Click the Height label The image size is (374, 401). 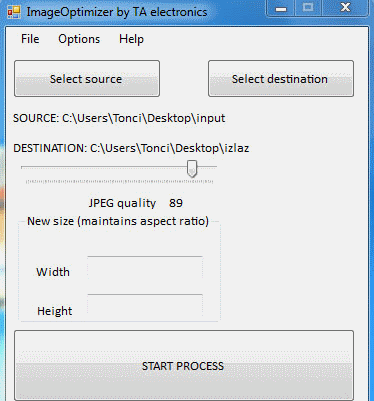click(55, 311)
